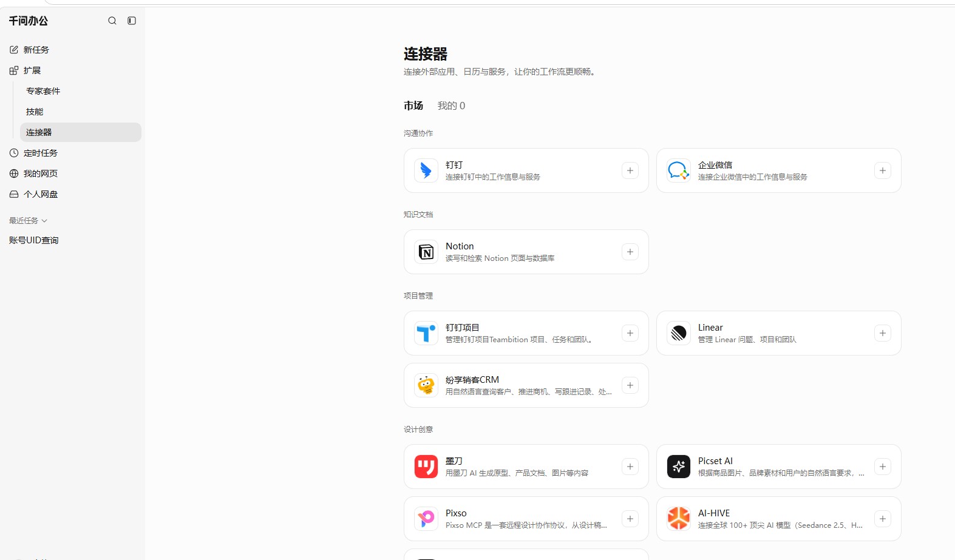Click the 钉钉 logo icon
This screenshot has height=560, width=955.
[426, 170]
